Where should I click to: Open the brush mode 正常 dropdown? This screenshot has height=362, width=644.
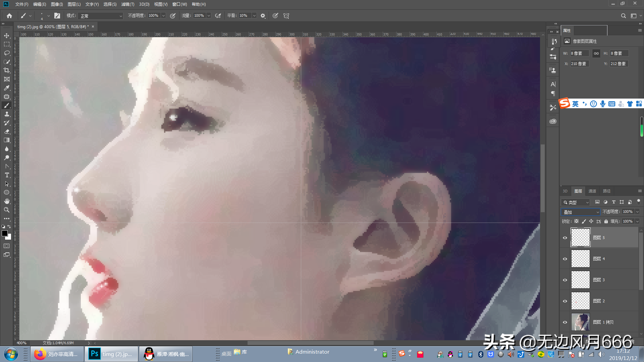tap(101, 16)
